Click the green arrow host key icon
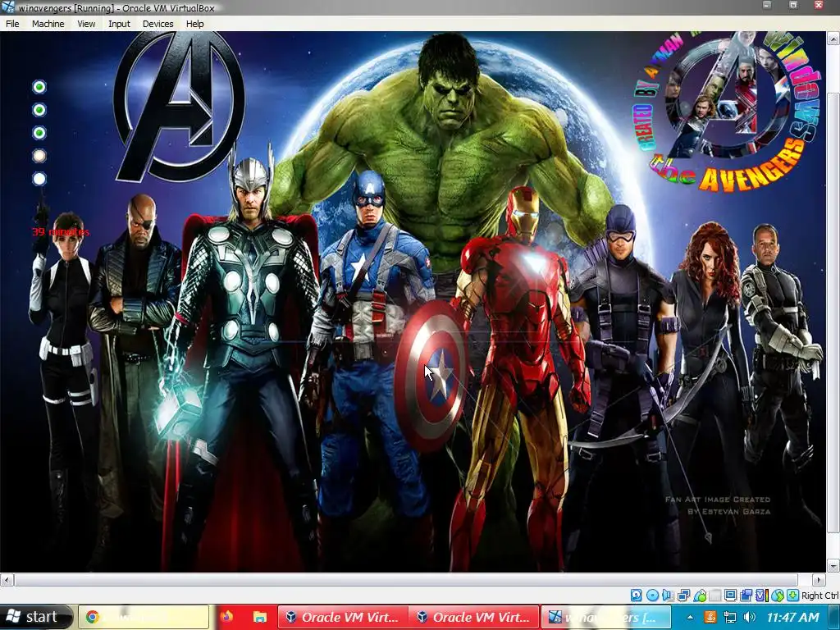Image resolution: width=840 pixels, height=630 pixels. (x=793, y=596)
